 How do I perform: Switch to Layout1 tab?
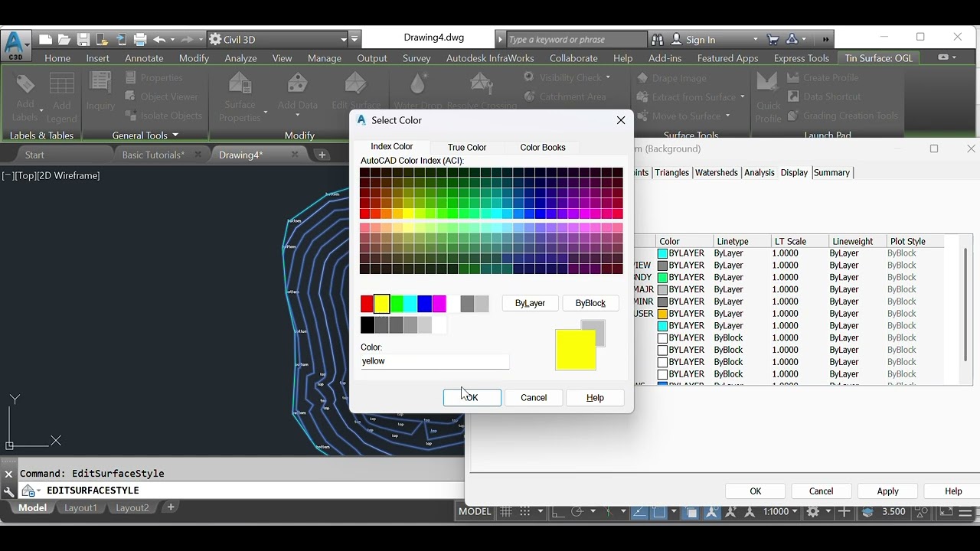point(80,507)
